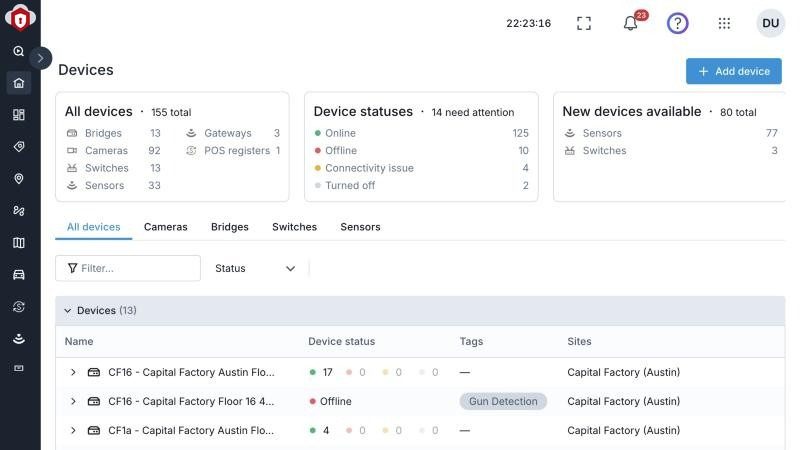Open new Switches available (3)
Screen dimensions: 800x450
pyautogui.click(x=670, y=151)
